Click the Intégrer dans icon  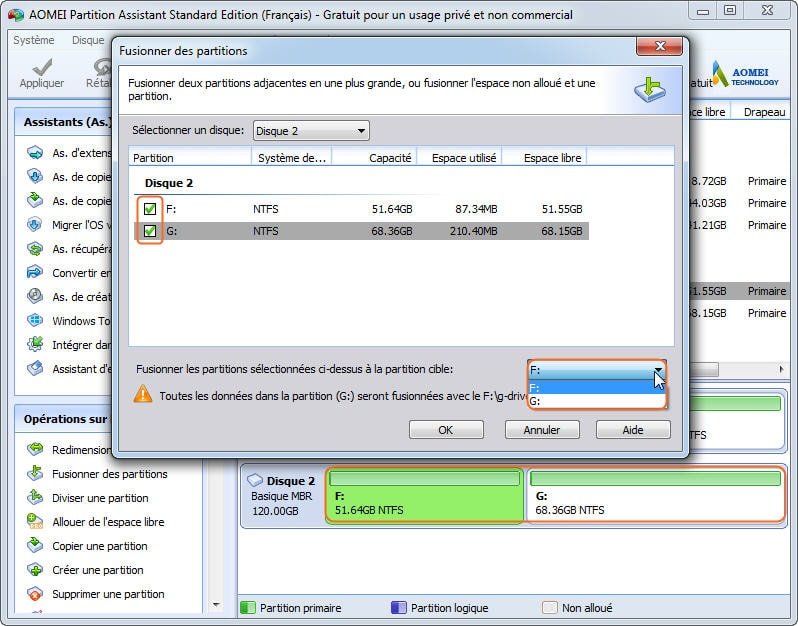point(35,344)
